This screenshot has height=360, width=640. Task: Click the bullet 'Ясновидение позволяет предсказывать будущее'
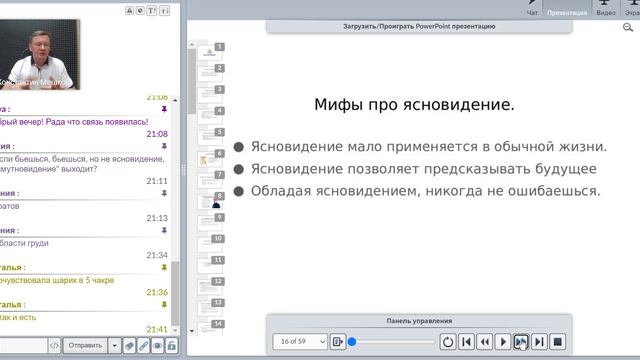[x=424, y=169]
